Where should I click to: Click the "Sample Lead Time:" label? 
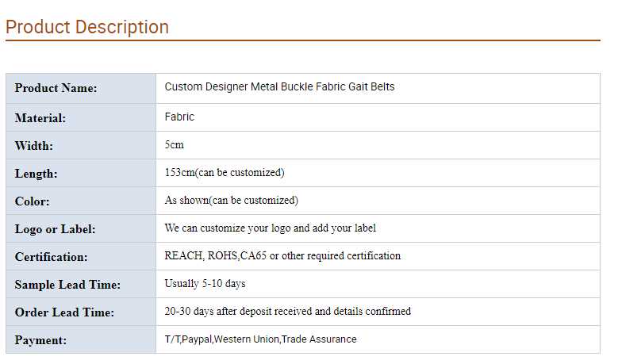(x=67, y=285)
